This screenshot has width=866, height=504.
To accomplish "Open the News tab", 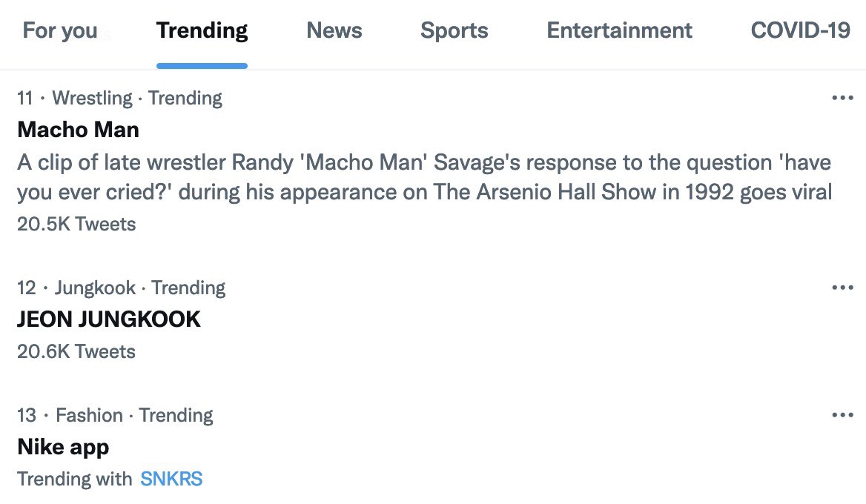I will (x=334, y=30).
